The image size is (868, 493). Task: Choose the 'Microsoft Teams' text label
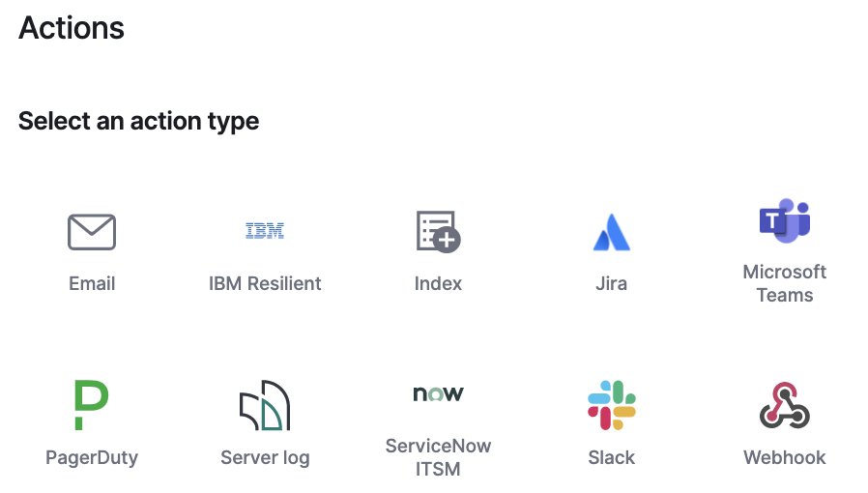tap(784, 283)
